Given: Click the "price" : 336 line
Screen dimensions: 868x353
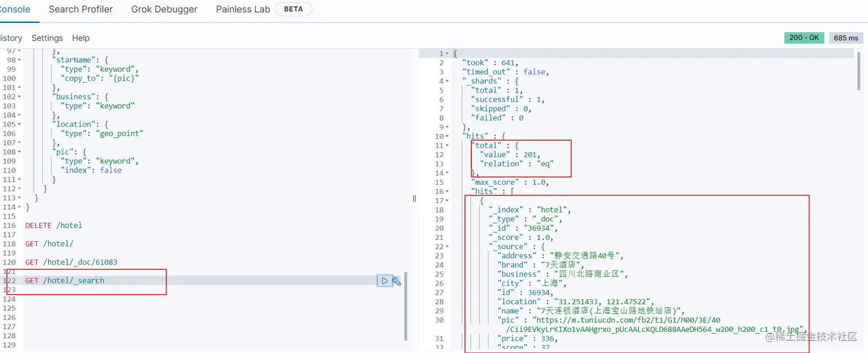Looking at the screenshot, I should click(527, 339).
